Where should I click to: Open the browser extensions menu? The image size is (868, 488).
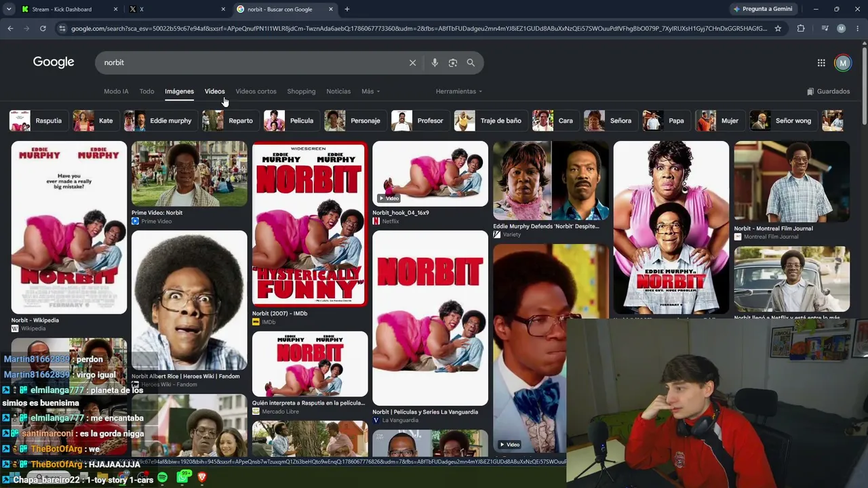click(801, 28)
